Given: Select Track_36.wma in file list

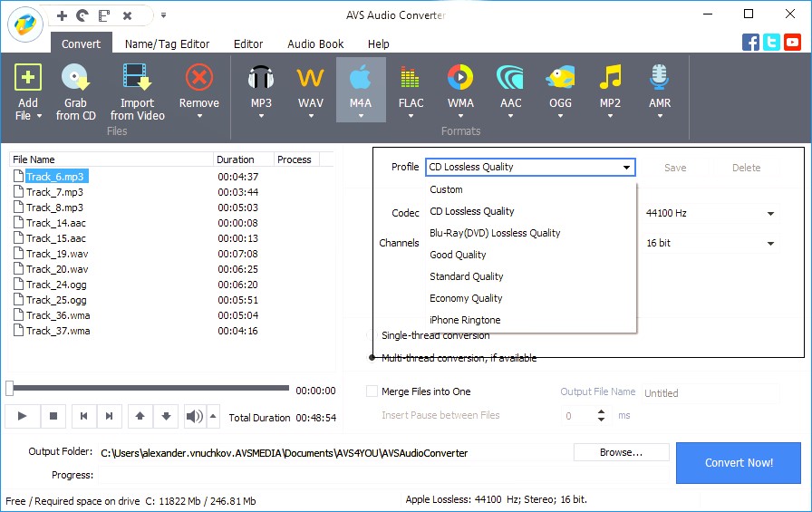Looking at the screenshot, I should pos(58,315).
